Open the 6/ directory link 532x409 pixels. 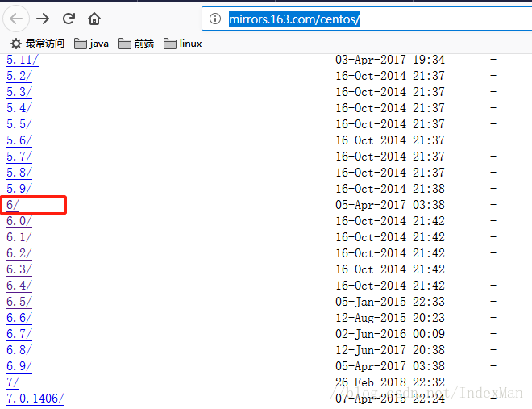(x=13, y=205)
